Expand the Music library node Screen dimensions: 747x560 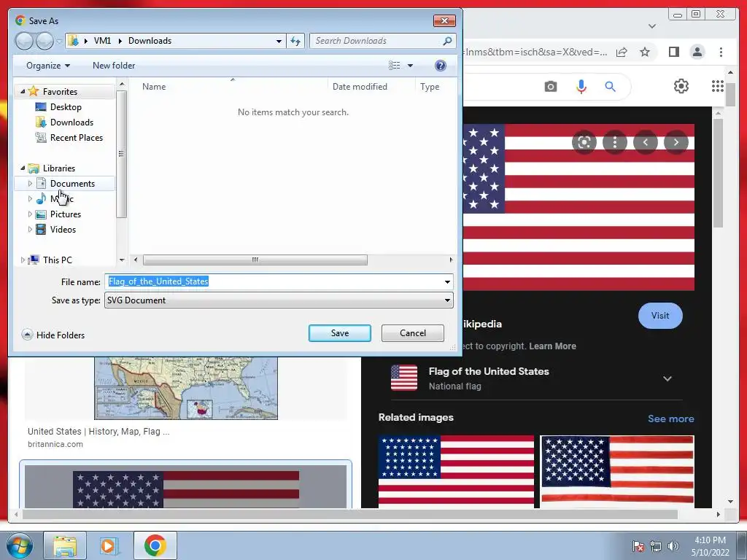30,198
